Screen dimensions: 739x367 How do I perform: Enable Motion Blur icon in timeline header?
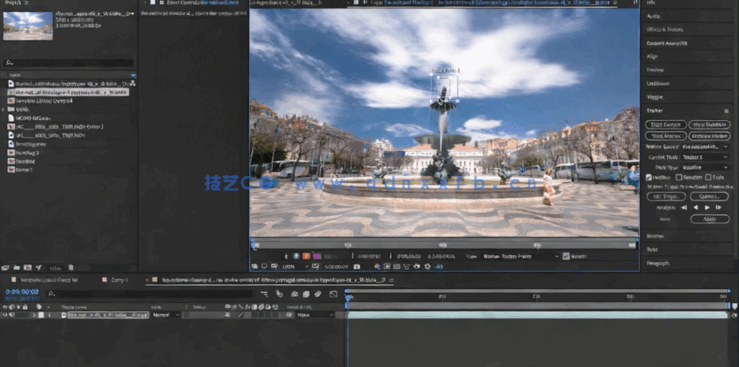pos(318,294)
